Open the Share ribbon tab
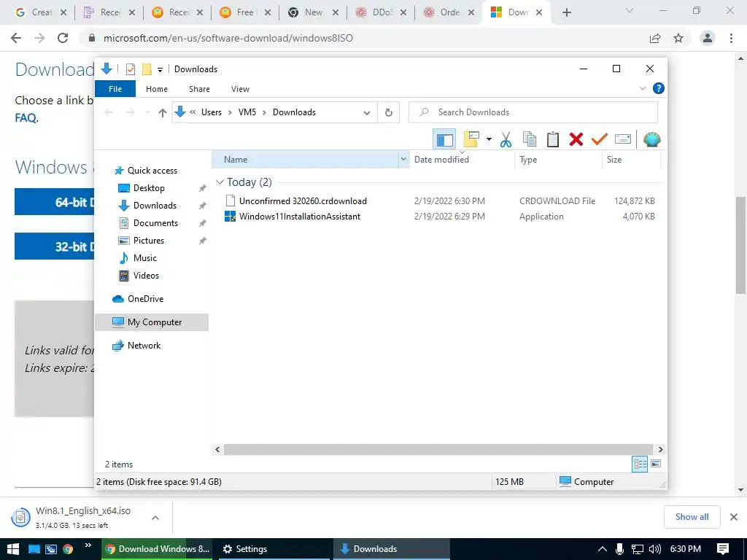This screenshot has height=560, width=747. pyautogui.click(x=199, y=89)
